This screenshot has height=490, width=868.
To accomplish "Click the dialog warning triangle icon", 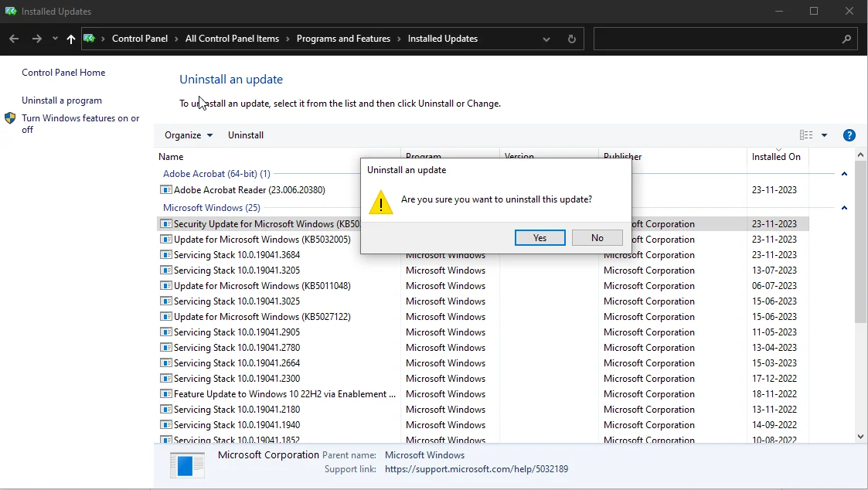I will pos(381,202).
